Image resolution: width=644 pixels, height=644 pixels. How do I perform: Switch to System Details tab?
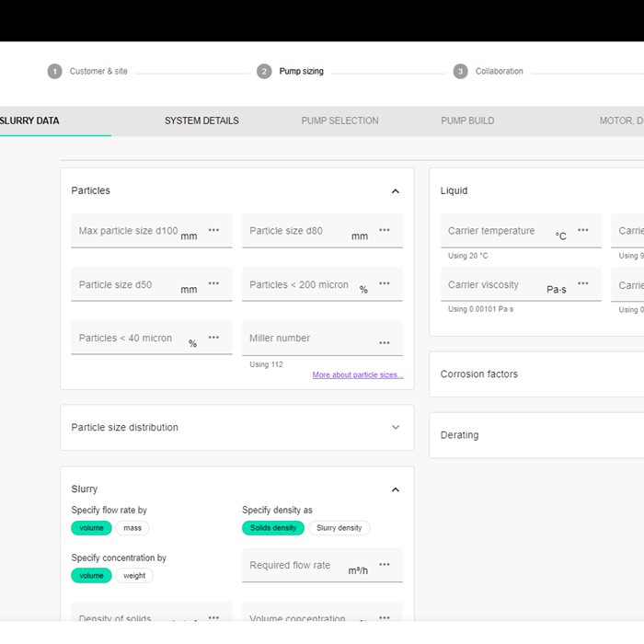[x=201, y=121]
